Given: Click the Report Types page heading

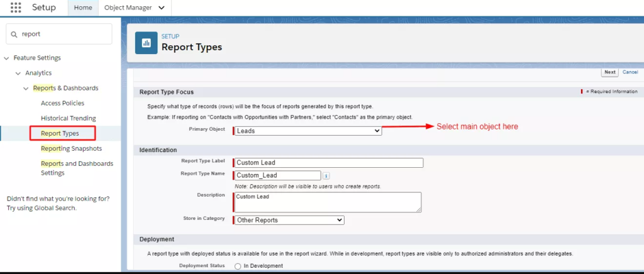Looking at the screenshot, I should click(x=192, y=47).
